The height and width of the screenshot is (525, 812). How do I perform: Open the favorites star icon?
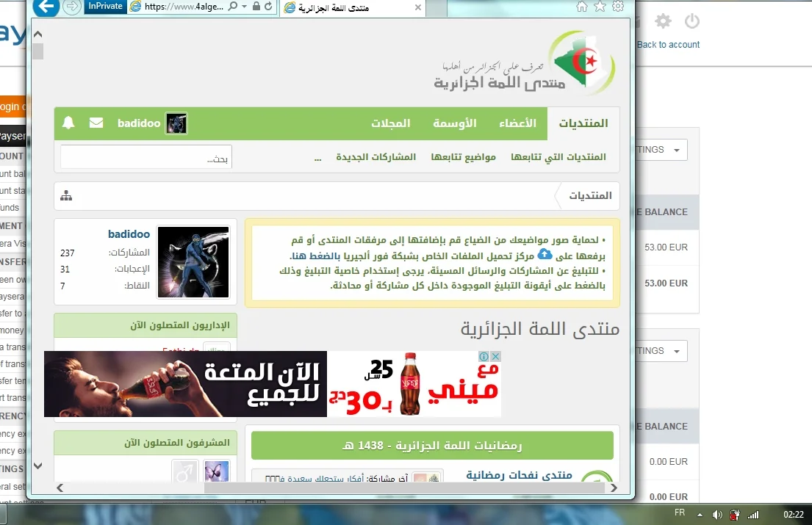[x=600, y=7]
